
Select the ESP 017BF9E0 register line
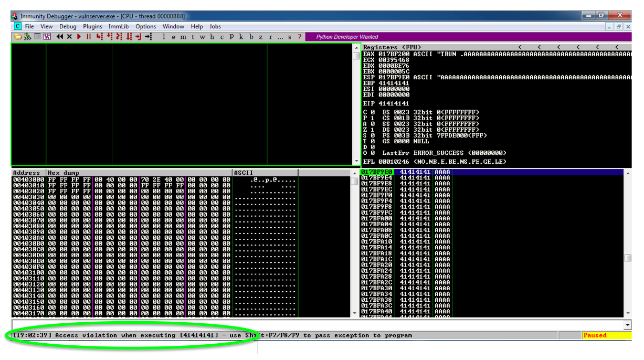[x=497, y=77]
